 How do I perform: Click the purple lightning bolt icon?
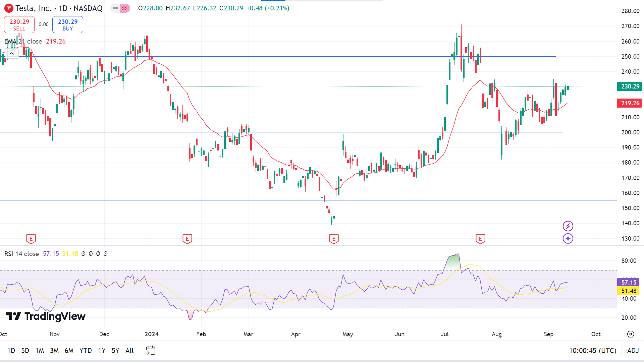568,226
